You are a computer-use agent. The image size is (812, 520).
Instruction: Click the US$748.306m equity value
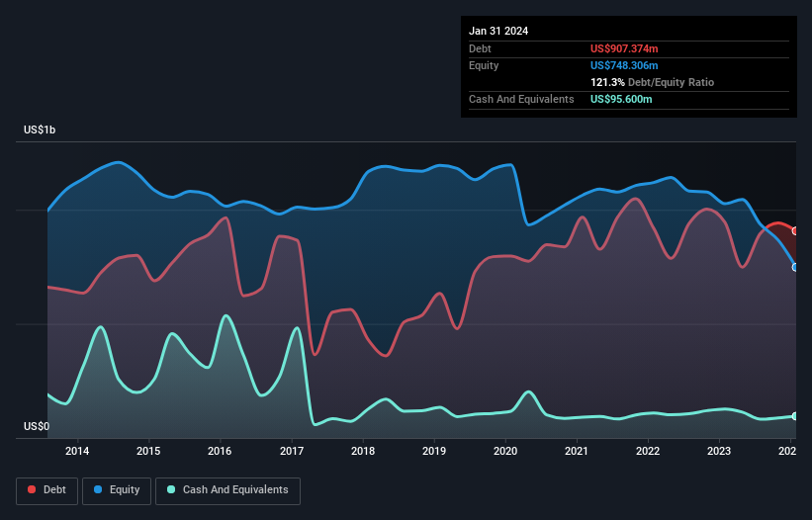(x=624, y=65)
